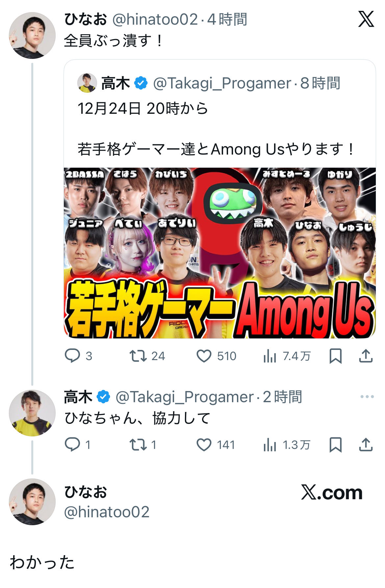Screen dimensions: 385x588
Task: Reply to 高木's ひなちゃん、協力して post
Action: point(72,445)
